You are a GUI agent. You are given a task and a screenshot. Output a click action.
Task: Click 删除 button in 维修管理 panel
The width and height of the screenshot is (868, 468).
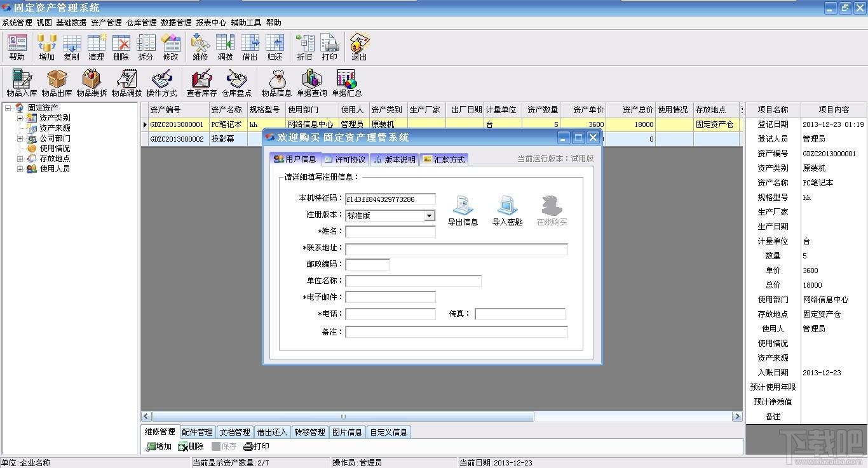click(x=191, y=446)
